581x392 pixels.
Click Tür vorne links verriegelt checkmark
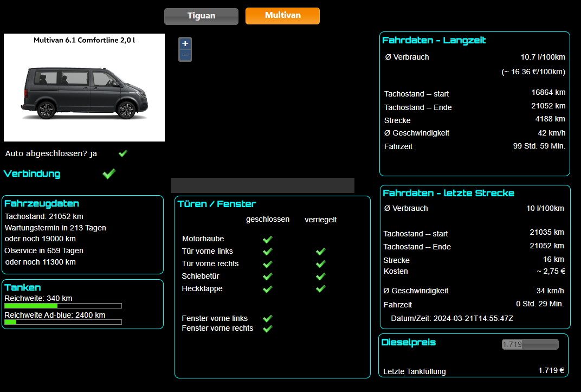(x=320, y=252)
